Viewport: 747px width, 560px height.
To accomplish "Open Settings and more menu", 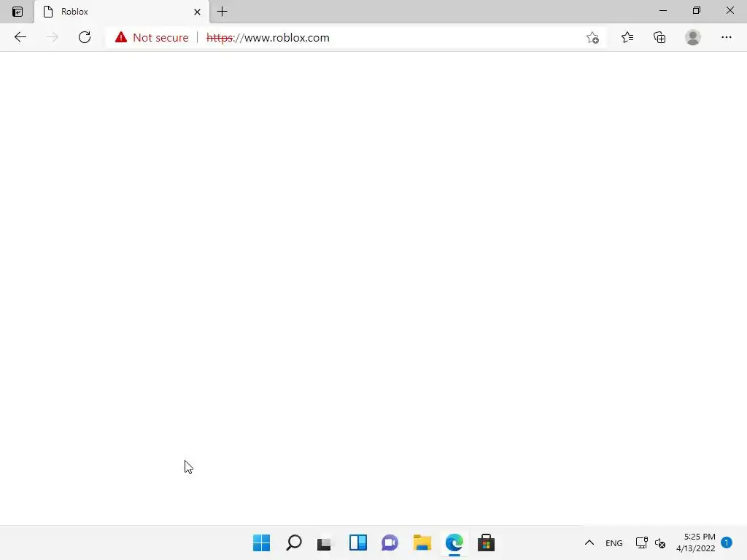I will [726, 37].
